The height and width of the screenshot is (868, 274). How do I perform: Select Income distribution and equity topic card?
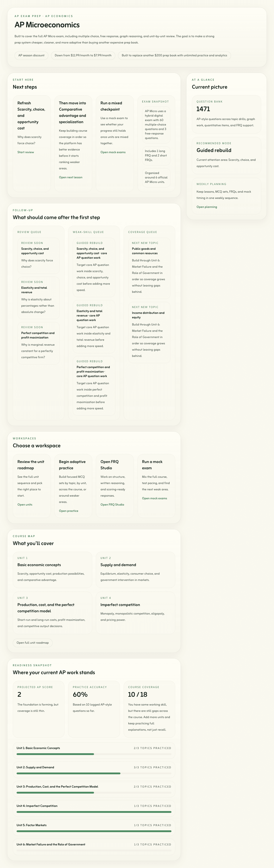[x=149, y=332]
